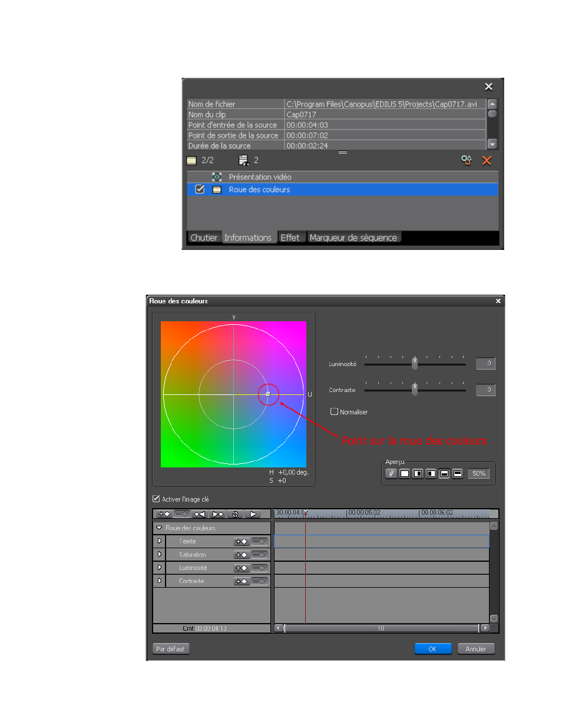Expand the Saturation parameter row
562x728 pixels.
coord(159,554)
